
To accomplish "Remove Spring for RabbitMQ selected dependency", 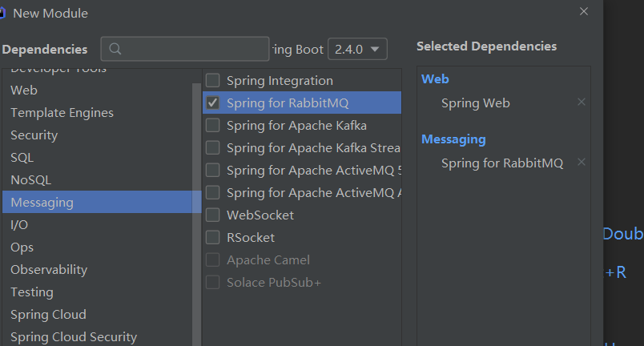I will pos(582,162).
